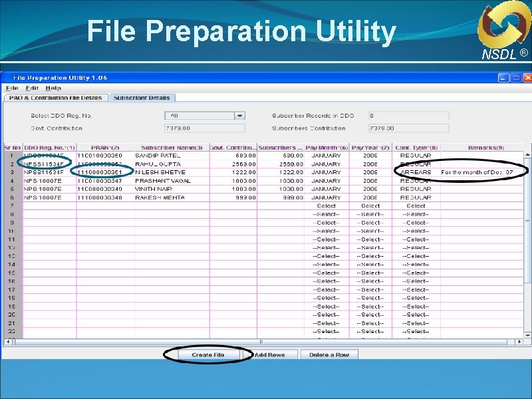Open Pay Month dropdown in row 7
Viewport: 532px width, 399px height.
coord(327,206)
